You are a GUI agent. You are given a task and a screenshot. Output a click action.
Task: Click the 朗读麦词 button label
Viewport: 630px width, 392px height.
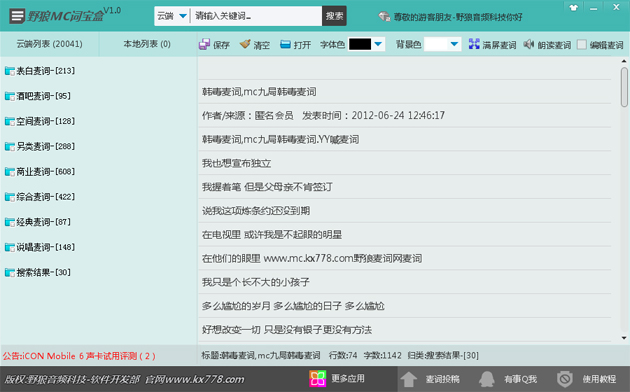554,45
